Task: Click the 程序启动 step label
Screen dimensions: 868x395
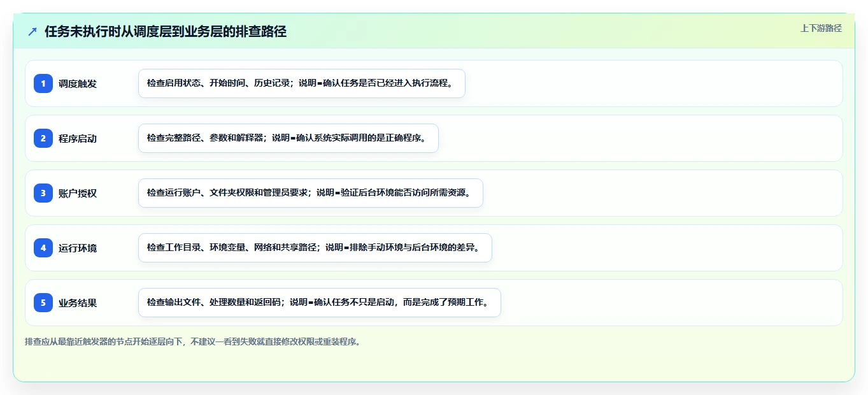Action: [78, 138]
